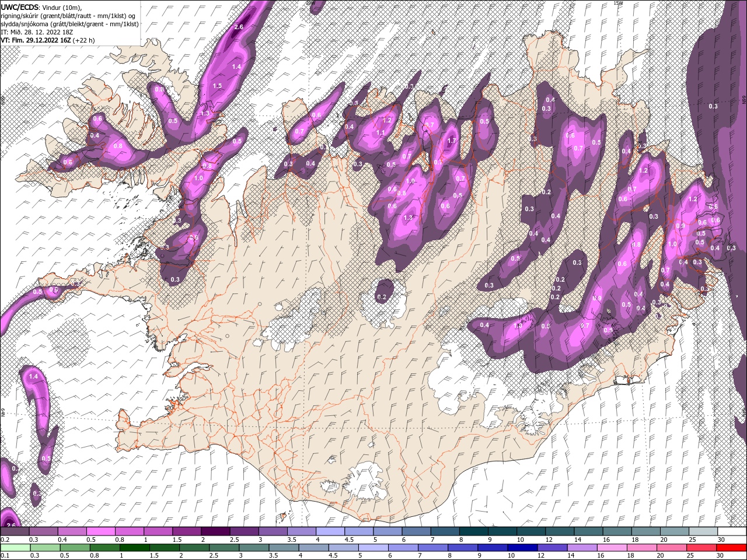Click the 1.7 snowfall value on the map
Viewport: 747px width, 560px height.
tap(451, 141)
